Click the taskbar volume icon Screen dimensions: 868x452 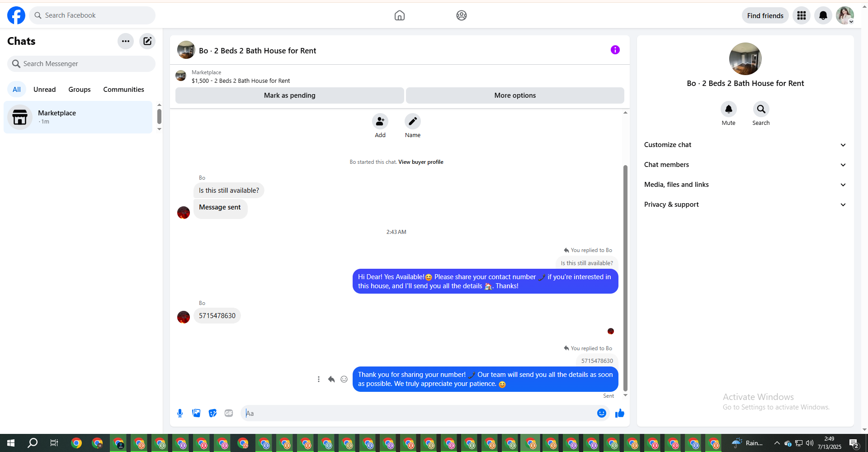pyautogui.click(x=810, y=443)
